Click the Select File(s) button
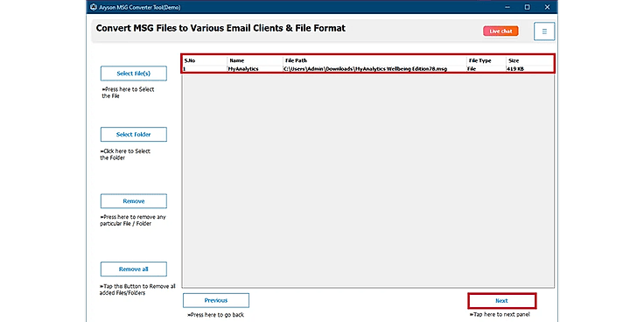The height and width of the screenshot is (322, 644). coord(134,73)
